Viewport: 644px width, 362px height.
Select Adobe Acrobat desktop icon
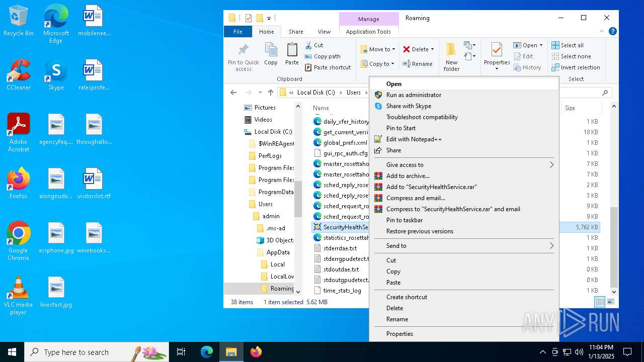point(18,133)
